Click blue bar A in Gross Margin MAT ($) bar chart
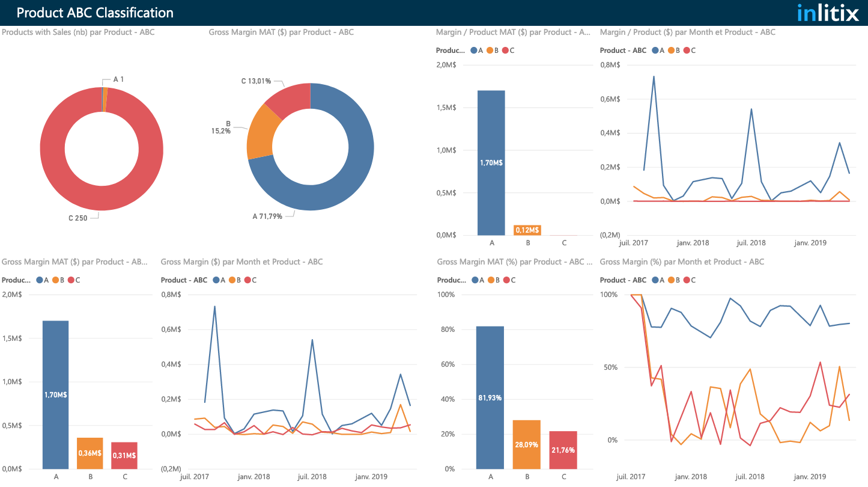868x487 pixels. coord(55,395)
